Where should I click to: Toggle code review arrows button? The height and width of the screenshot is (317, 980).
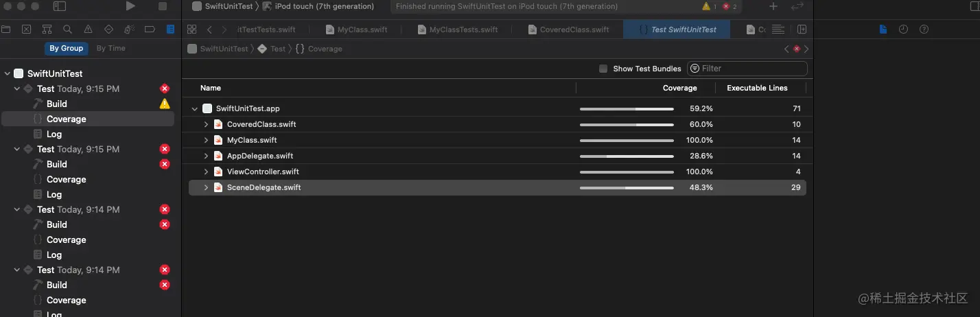(x=797, y=6)
